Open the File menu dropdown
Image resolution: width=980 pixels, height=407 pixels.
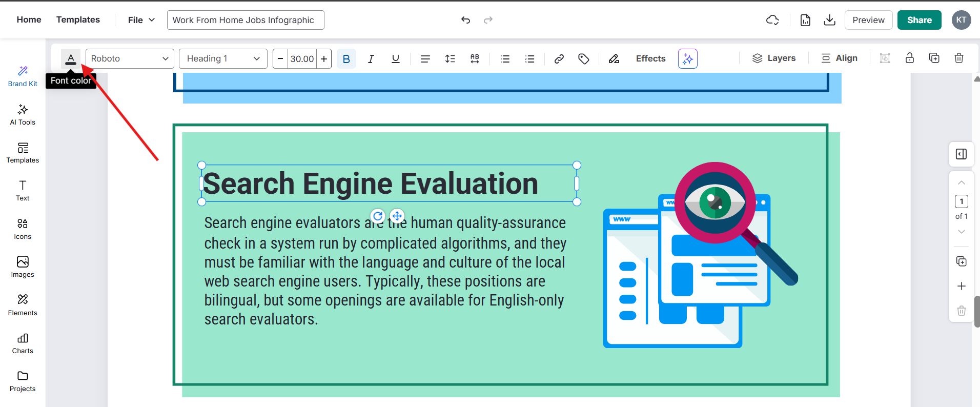click(141, 20)
